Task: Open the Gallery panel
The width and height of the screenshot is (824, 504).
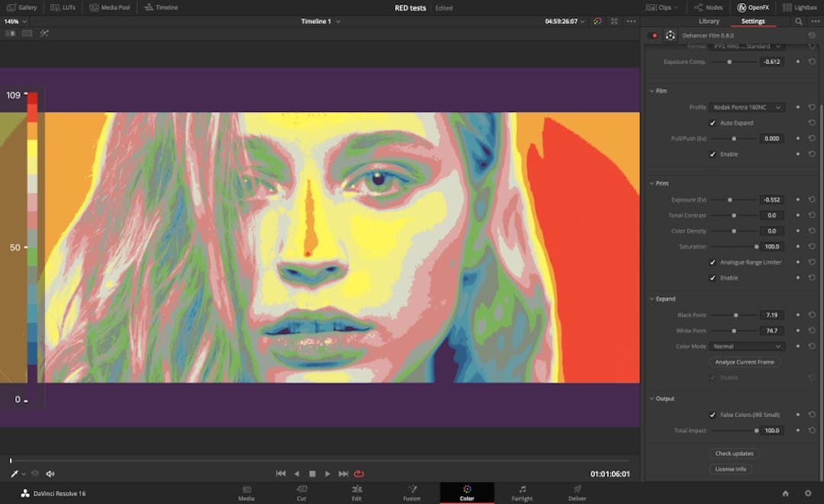Action: coord(22,8)
